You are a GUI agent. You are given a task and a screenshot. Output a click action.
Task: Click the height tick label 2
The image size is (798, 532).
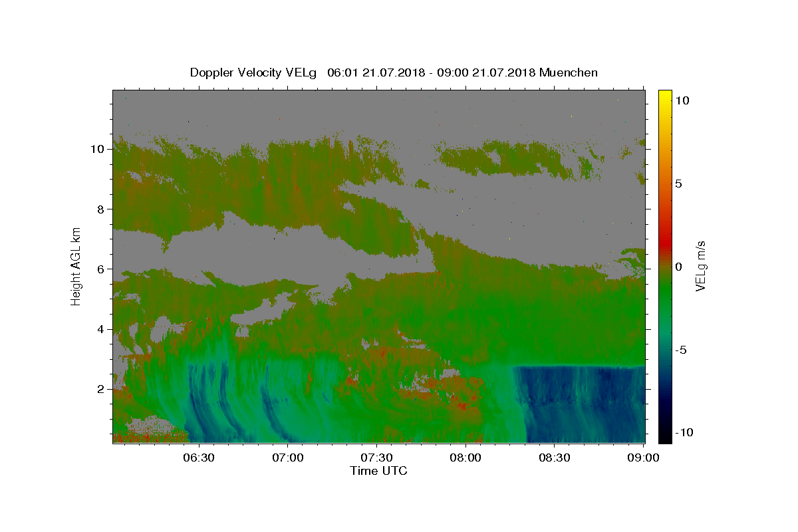coord(101,388)
